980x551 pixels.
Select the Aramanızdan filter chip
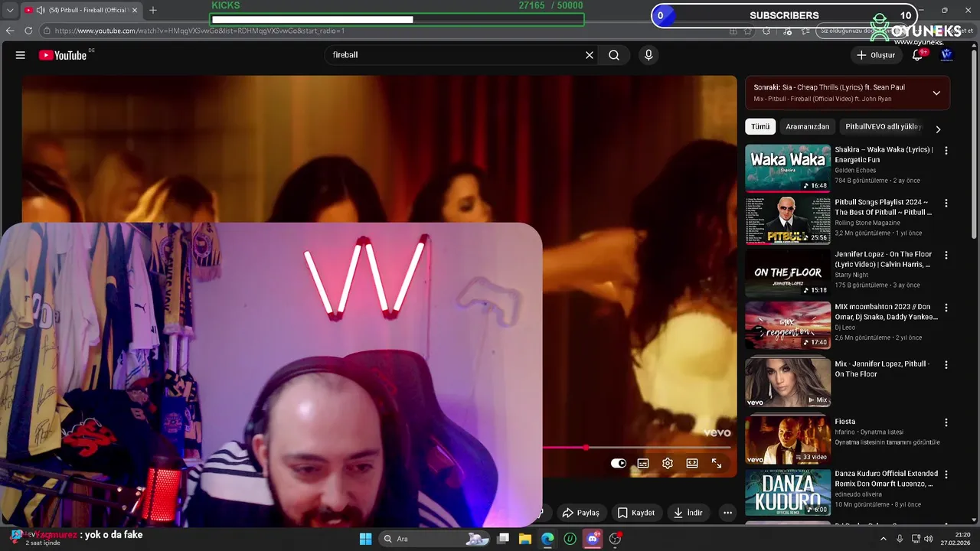click(807, 126)
